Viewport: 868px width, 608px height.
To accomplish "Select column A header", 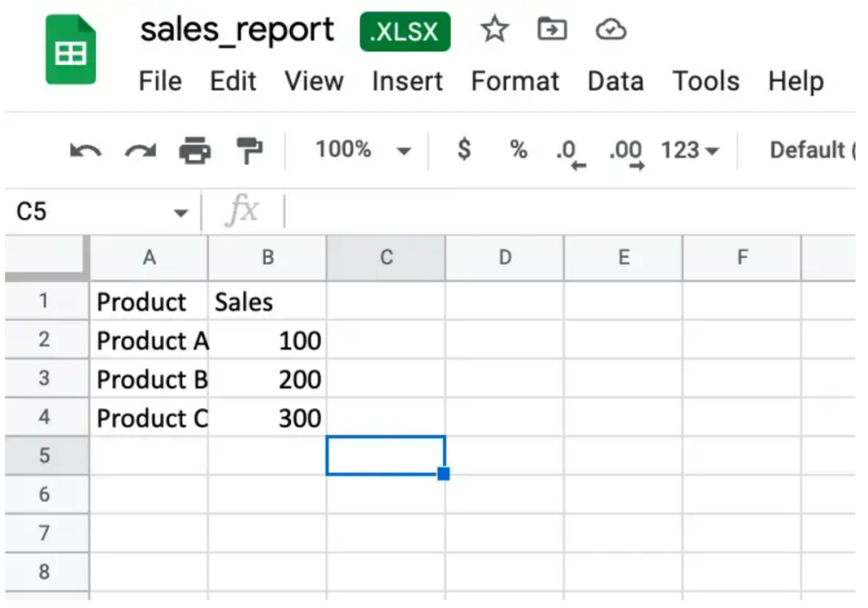I will coord(149,257).
